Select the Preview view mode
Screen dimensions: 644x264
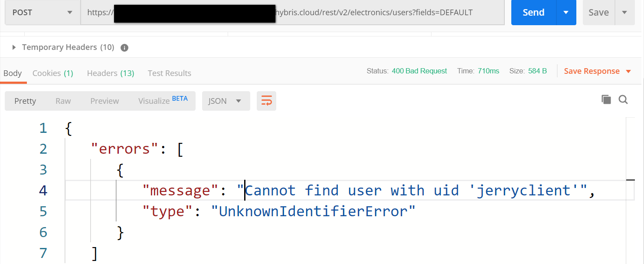pyautogui.click(x=105, y=101)
